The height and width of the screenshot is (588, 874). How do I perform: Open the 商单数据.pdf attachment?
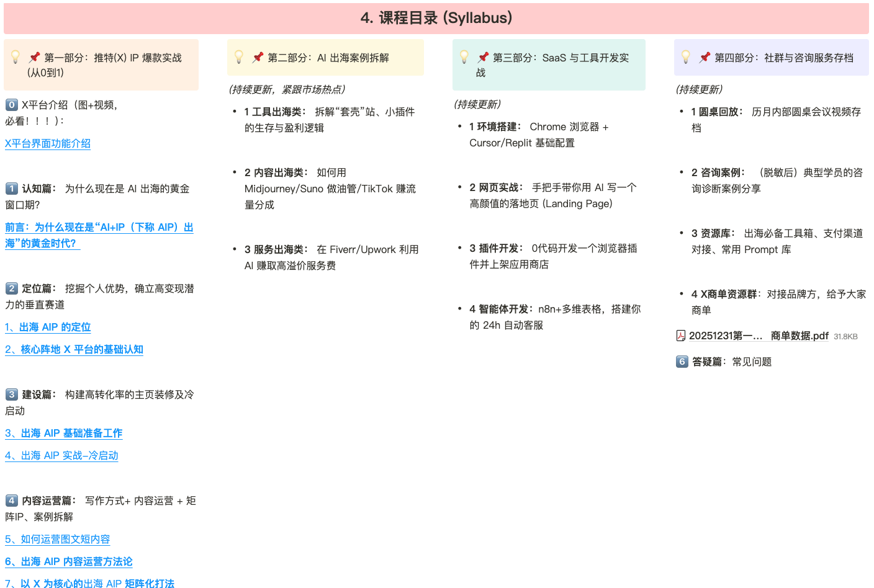[759, 336]
